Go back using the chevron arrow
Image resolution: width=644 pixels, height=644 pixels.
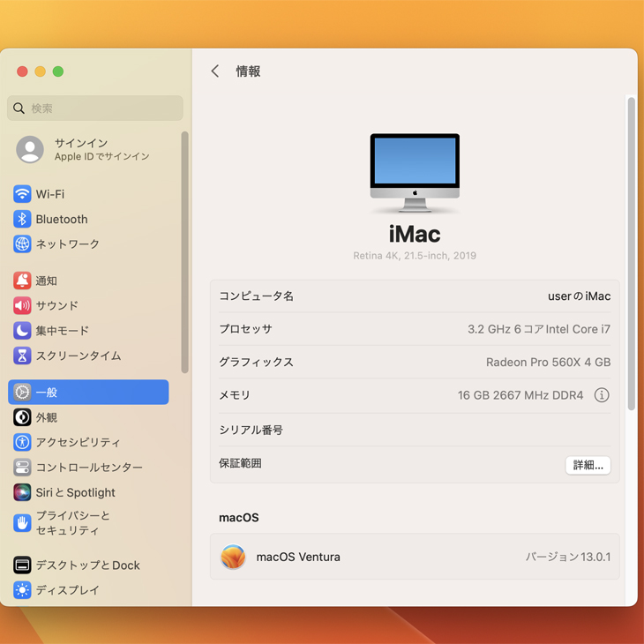(215, 71)
